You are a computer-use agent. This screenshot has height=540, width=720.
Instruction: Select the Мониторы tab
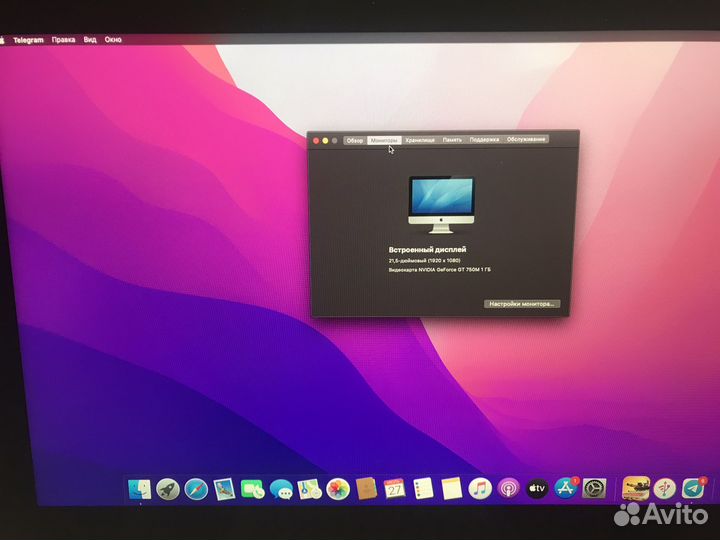coord(384,140)
